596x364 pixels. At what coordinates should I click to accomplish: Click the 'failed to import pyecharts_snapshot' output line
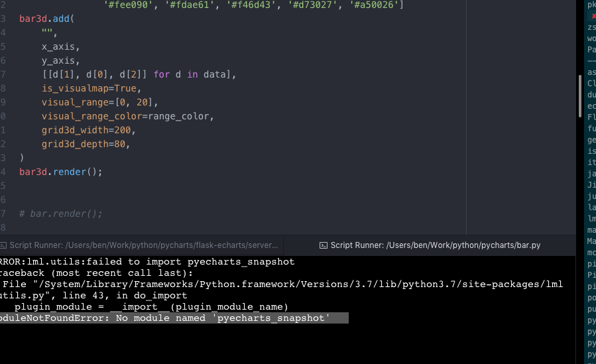pos(147,262)
